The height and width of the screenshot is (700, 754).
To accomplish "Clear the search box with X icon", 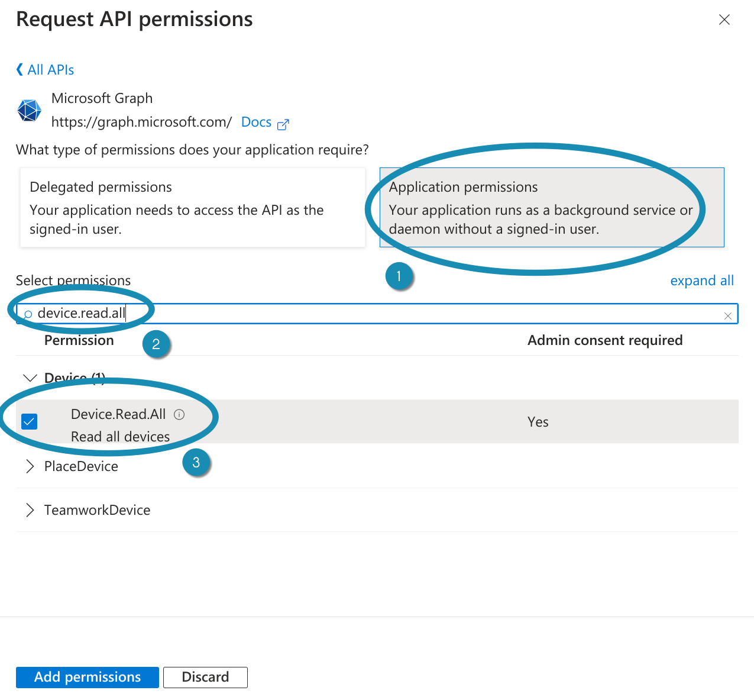I will (727, 316).
